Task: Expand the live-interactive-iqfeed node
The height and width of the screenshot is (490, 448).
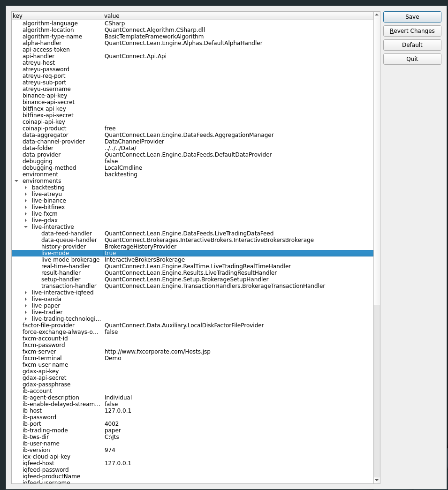Action: coord(26,293)
